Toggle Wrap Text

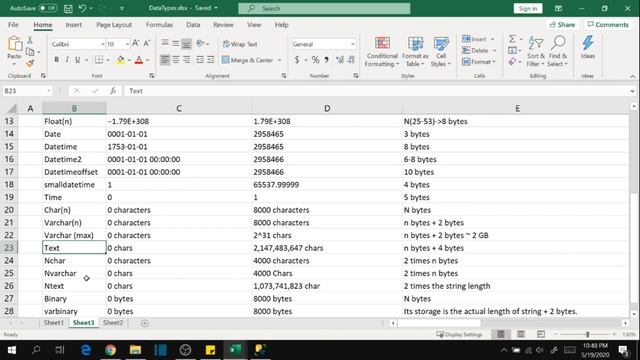point(240,44)
